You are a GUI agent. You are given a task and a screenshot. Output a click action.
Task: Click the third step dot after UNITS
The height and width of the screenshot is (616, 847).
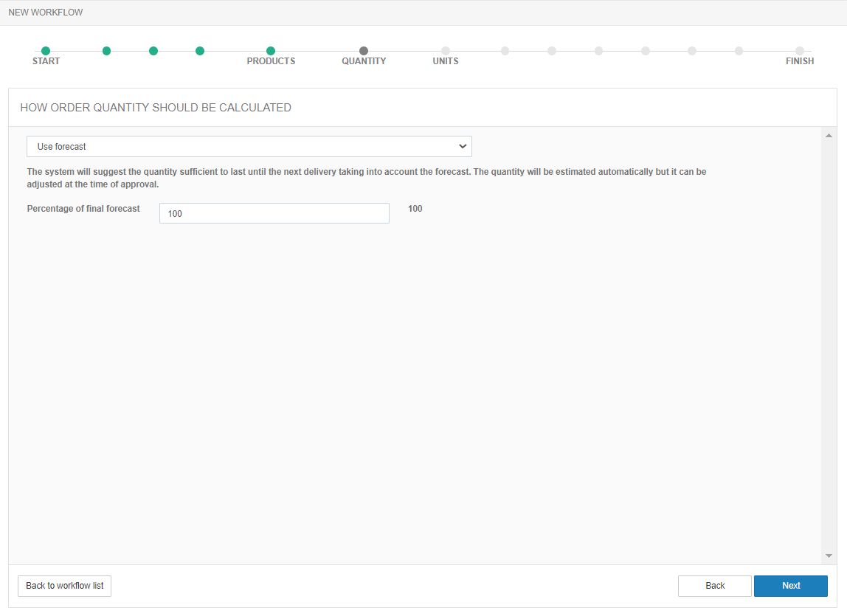(598, 51)
